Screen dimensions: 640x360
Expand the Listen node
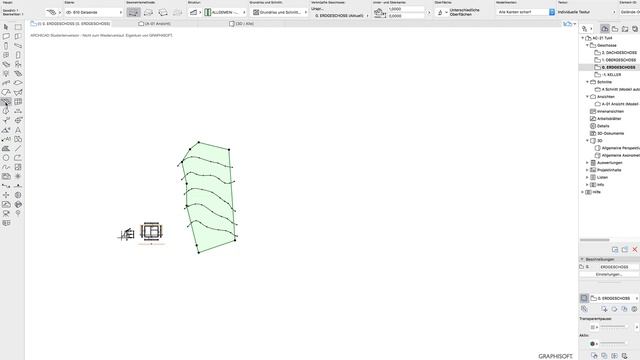pyautogui.click(x=587, y=178)
